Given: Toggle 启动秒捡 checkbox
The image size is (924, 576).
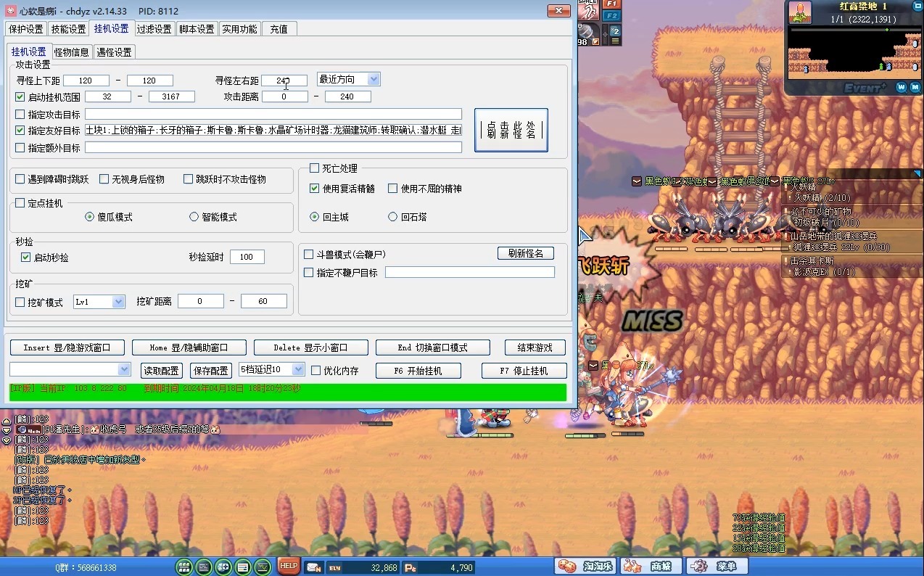Looking at the screenshot, I should click(25, 257).
